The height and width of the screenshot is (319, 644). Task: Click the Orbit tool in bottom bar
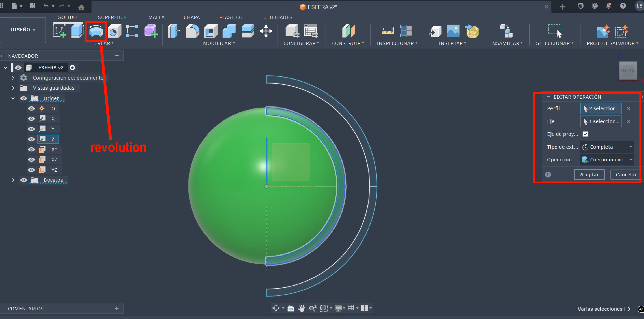tap(276, 308)
